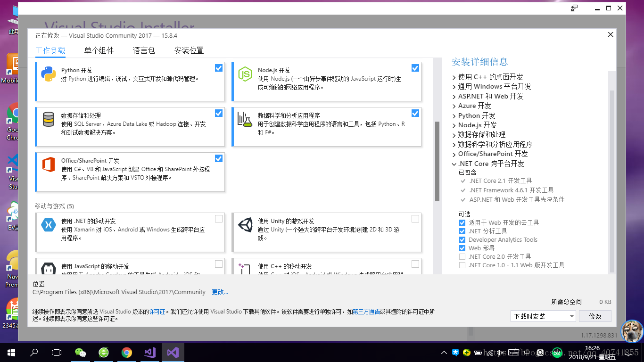
Task: Open the Windows Start menu
Action: [11, 353]
